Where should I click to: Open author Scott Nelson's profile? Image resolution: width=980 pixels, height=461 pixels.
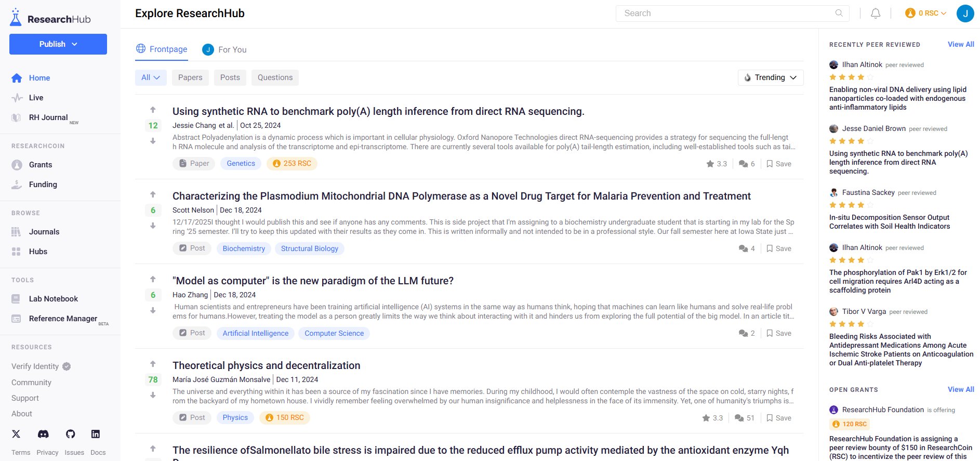pyautogui.click(x=193, y=210)
